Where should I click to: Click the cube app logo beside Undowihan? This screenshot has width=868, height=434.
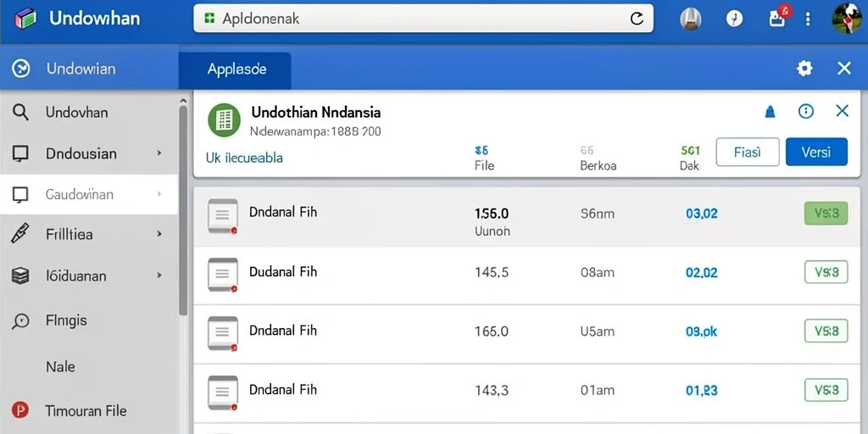[x=25, y=19]
